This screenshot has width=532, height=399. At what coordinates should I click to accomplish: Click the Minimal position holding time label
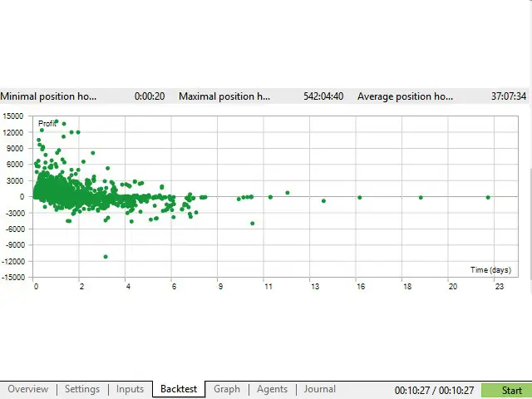pyautogui.click(x=48, y=96)
